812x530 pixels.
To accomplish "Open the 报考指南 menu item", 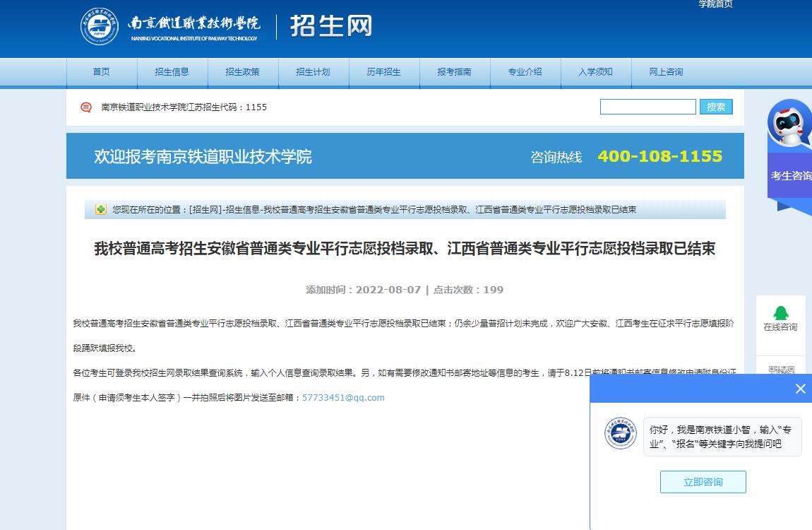I will click(x=454, y=72).
